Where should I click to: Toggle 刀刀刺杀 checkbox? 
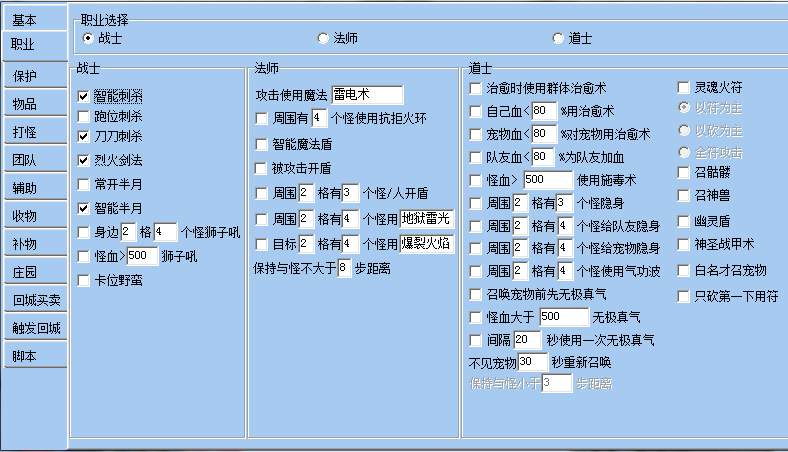pyautogui.click(x=83, y=136)
